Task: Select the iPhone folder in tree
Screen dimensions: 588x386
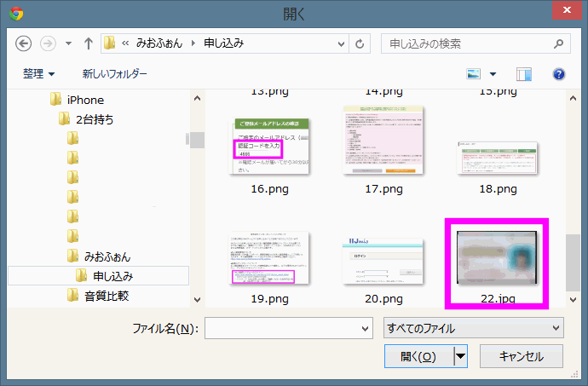Action: pyautogui.click(x=85, y=100)
